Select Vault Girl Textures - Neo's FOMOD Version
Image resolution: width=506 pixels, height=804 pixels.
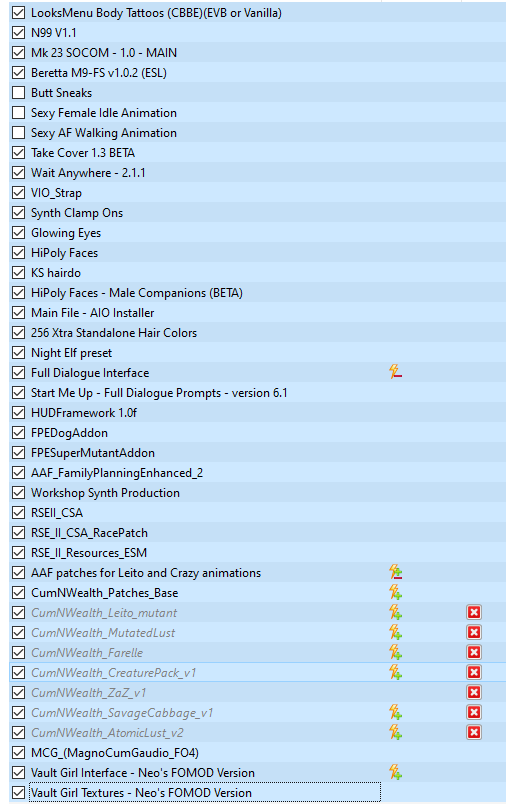point(141,793)
